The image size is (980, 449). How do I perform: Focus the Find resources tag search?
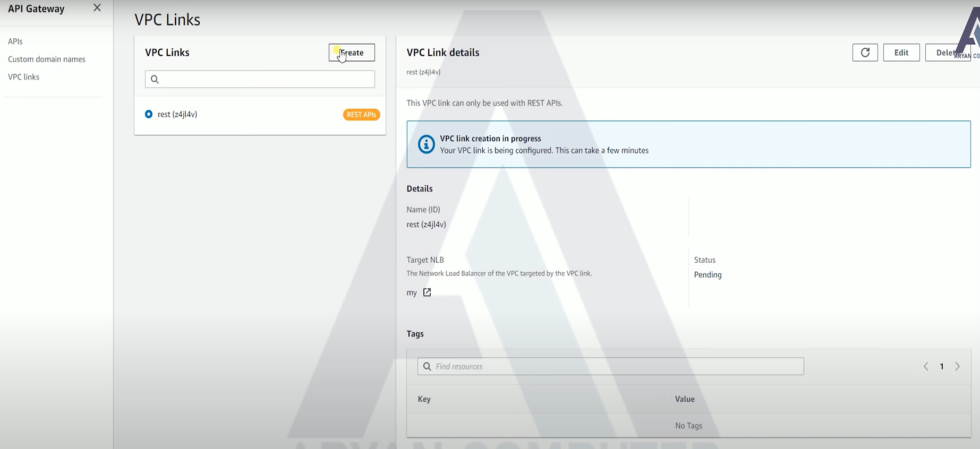pos(610,366)
